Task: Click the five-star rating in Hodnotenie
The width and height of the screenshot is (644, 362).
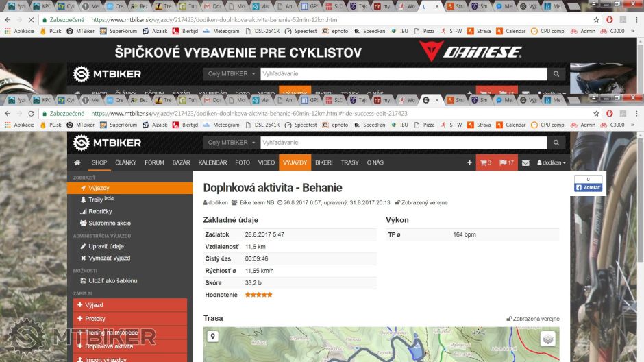Action: click(258, 295)
